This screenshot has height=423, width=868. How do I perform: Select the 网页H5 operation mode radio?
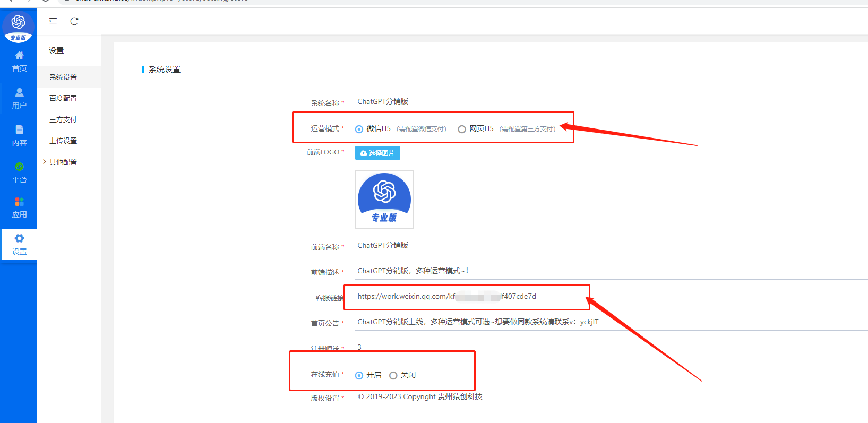462,129
